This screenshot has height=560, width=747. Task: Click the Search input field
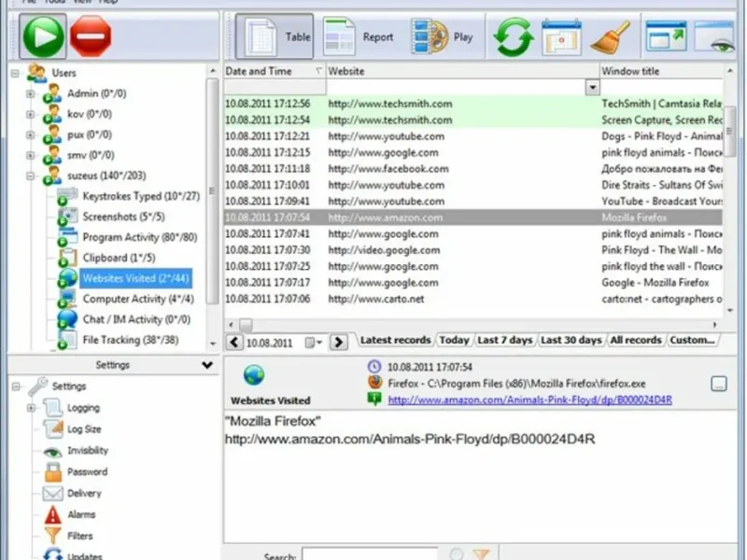(x=370, y=554)
